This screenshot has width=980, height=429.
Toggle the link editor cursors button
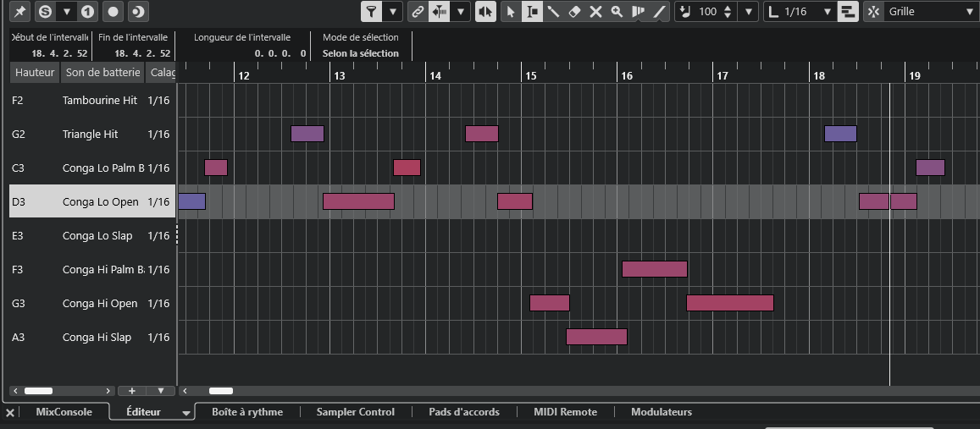[417, 12]
